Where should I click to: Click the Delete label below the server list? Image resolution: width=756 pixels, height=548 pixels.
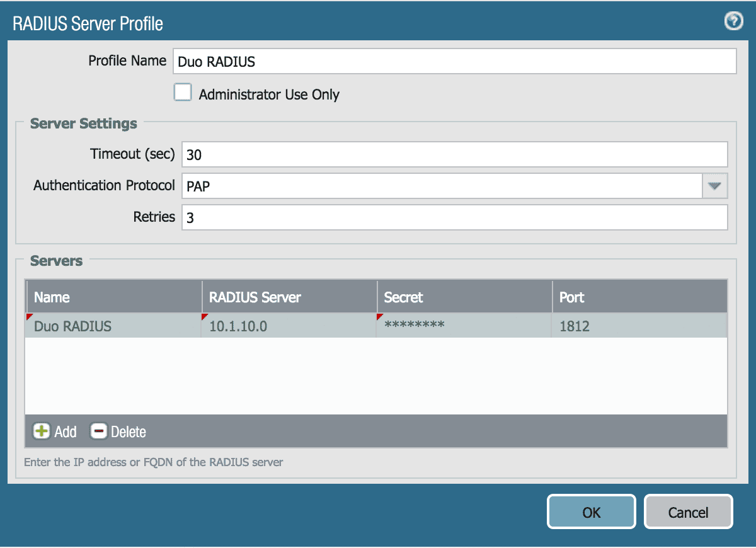coord(129,431)
